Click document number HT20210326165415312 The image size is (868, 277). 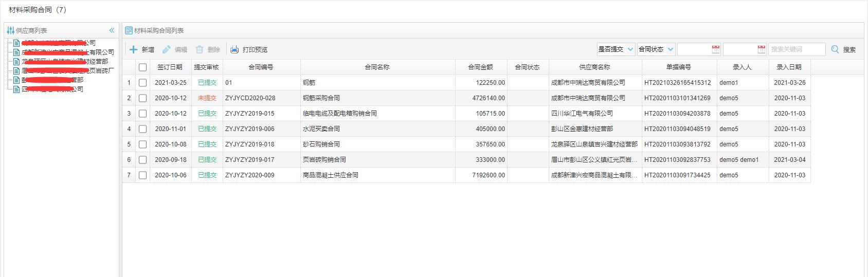[x=678, y=83]
